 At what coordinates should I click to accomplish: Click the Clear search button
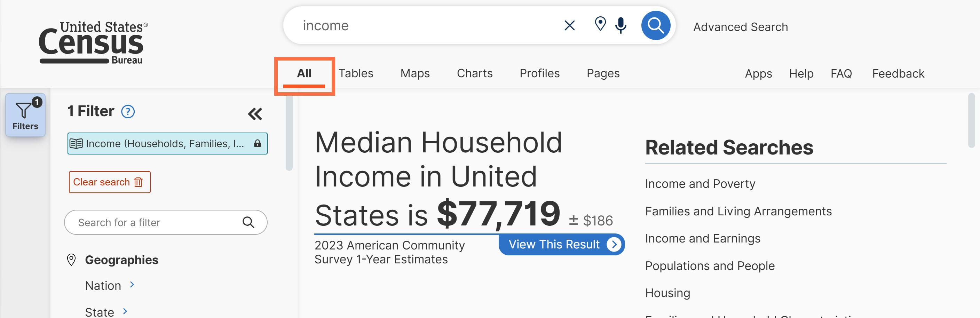pyautogui.click(x=110, y=182)
